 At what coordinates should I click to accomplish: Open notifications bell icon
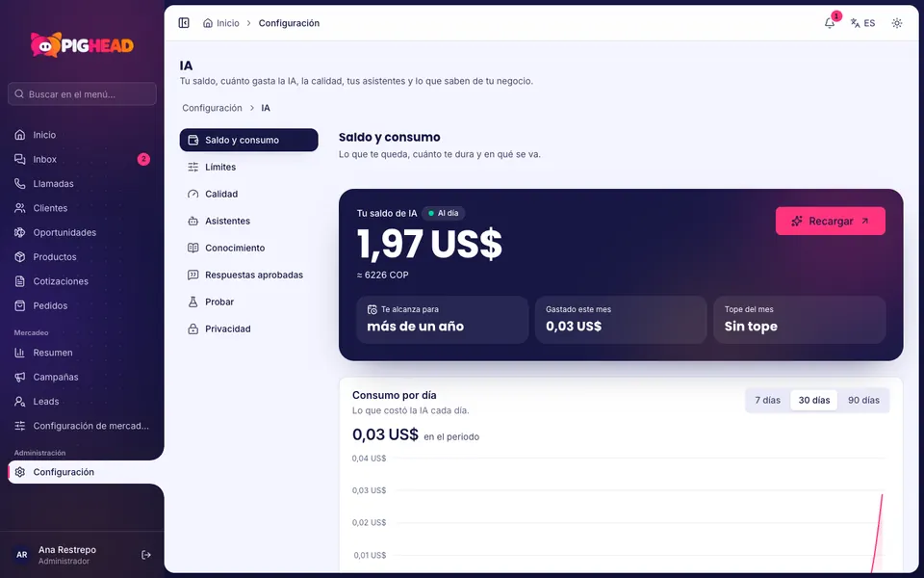829,23
